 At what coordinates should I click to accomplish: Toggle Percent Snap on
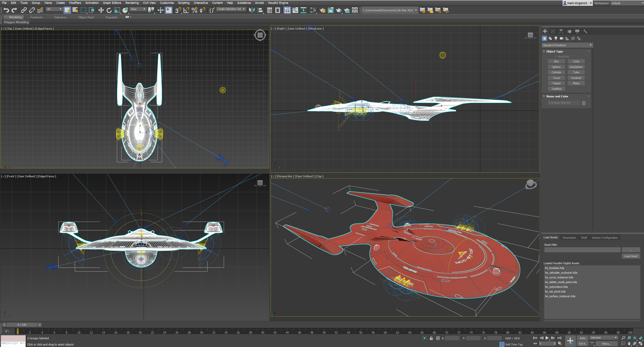pos(194,10)
